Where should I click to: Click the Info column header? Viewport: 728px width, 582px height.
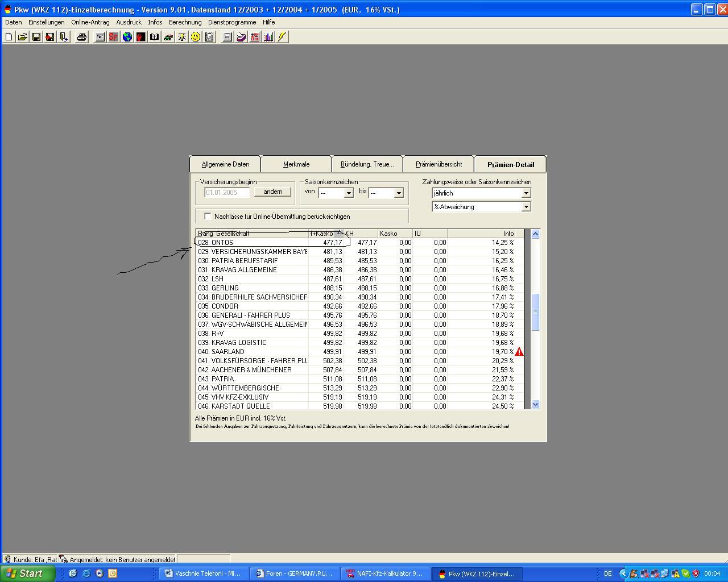tap(481, 234)
